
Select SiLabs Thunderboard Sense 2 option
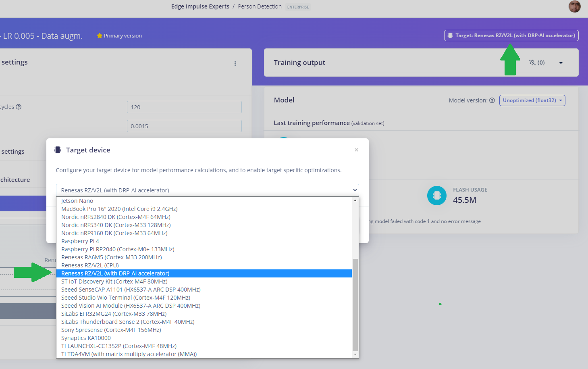tap(204, 322)
